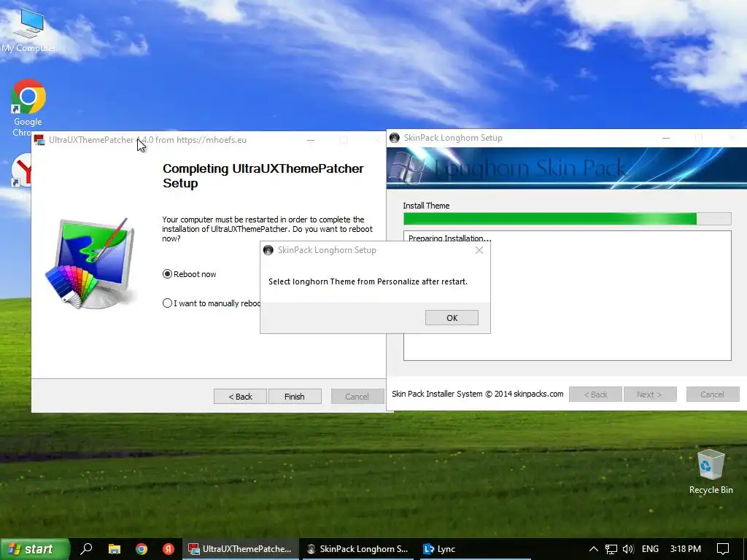
Task: Click the start button
Action: [35, 549]
